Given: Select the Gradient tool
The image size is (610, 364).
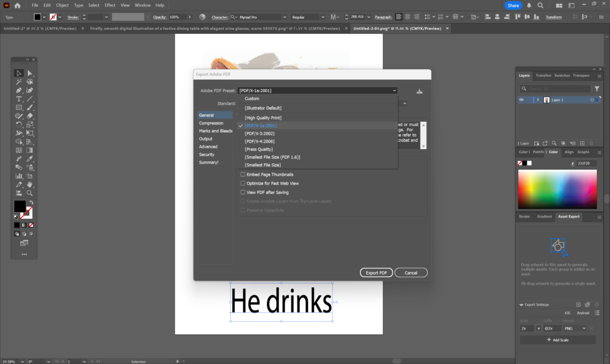Looking at the screenshot, I should click(30, 150).
